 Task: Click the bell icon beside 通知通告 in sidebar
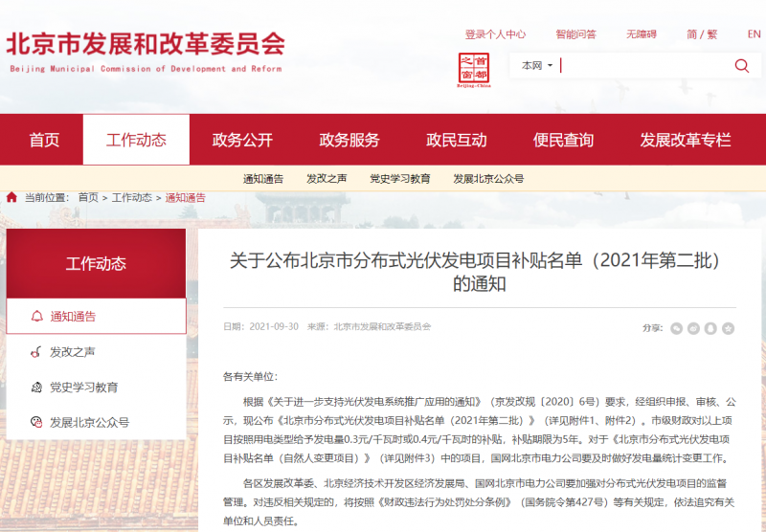click(x=36, y=316)
